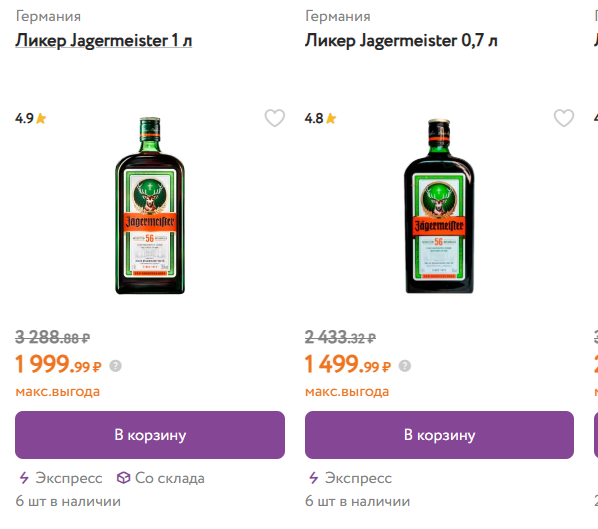The width and height of the screenshot is (598, 529).
Task: Click Экспресс lightning icon under first product
Action: (24, 478)
